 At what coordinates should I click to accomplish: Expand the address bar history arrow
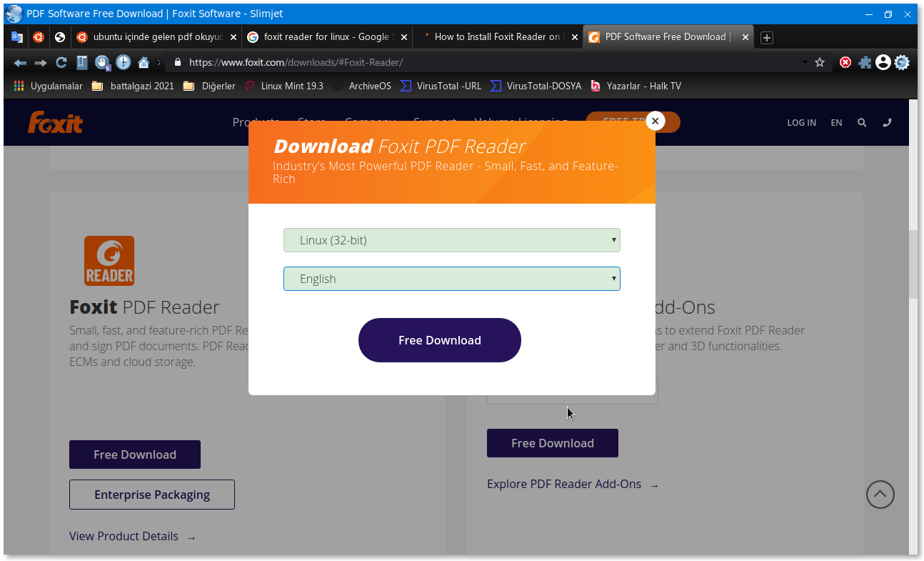click(805, 62)
